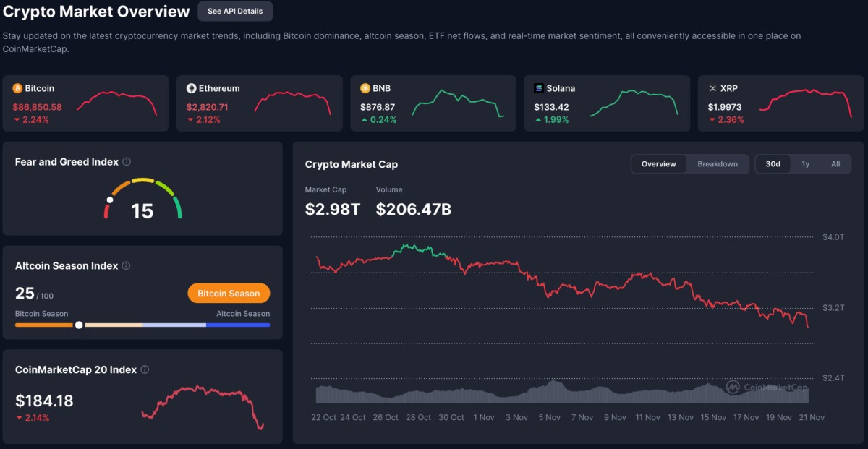Viewport: 868px width, 449px height.
Task: Open CoinMarketCap 20 Index info icon
Action: pyautogui.click(x=145, y=369)
